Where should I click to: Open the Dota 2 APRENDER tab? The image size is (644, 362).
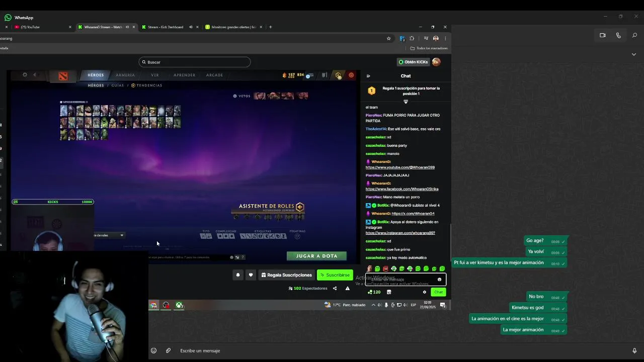(184, 75)
